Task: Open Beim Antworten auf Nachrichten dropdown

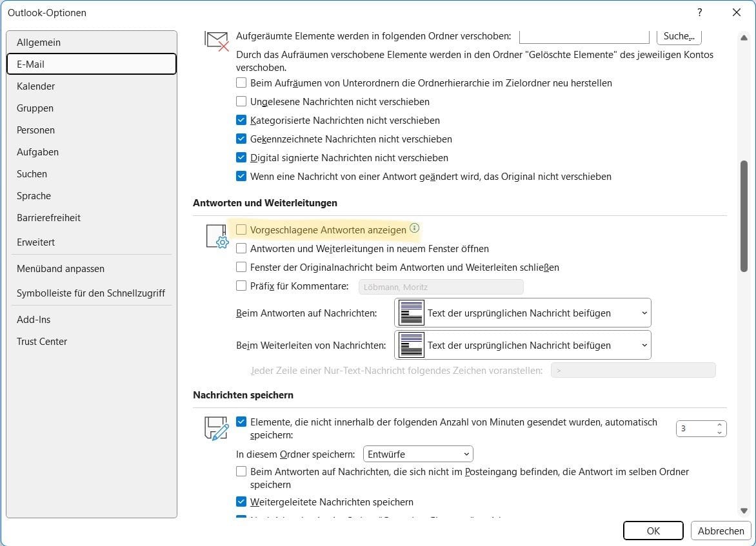Action: [x=522, y=313]
